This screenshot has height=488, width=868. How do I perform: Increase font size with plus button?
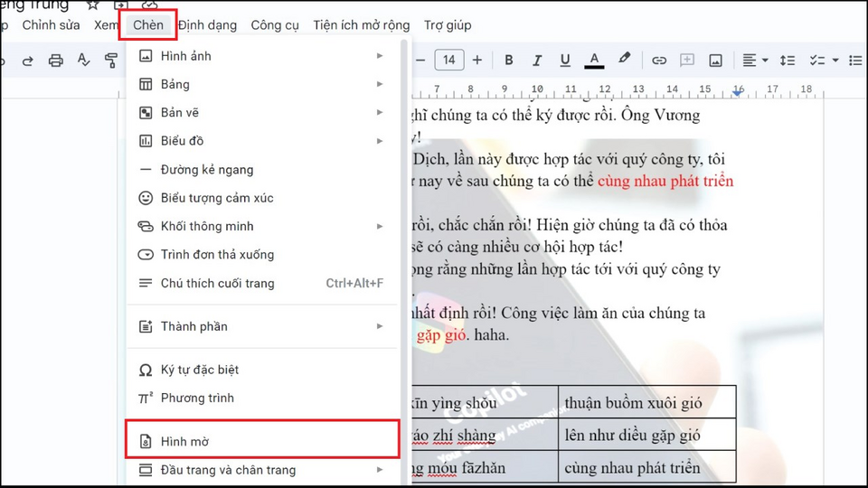[477, 61]
